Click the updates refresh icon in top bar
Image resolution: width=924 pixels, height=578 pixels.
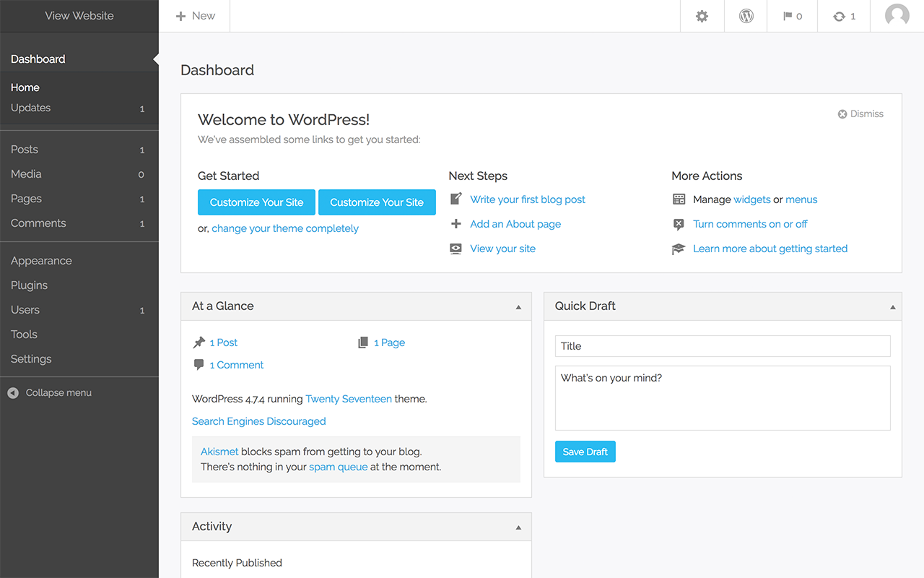(x=839, y=16)
